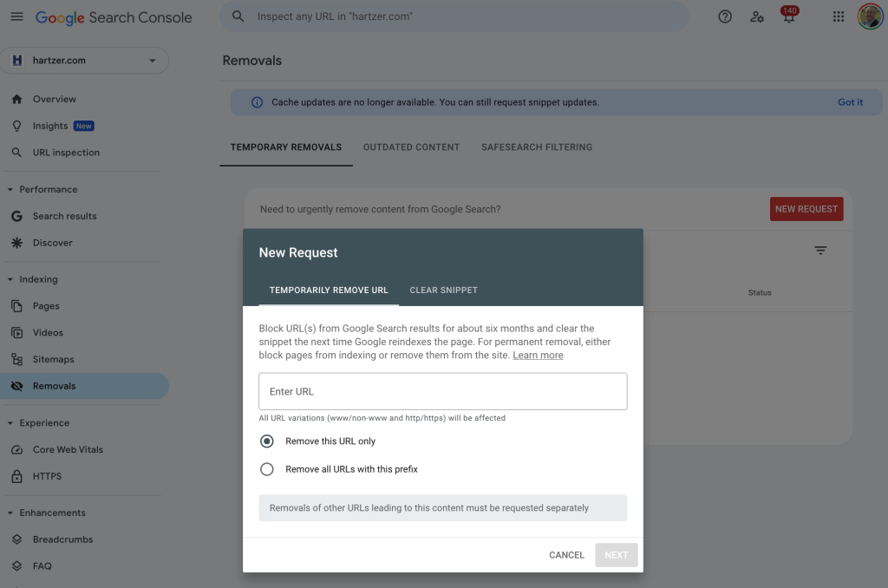Image resolution: width=888 pixels, height=588 pixels.
Task: Open Insights in sidebar
Action: coord(50,126)
